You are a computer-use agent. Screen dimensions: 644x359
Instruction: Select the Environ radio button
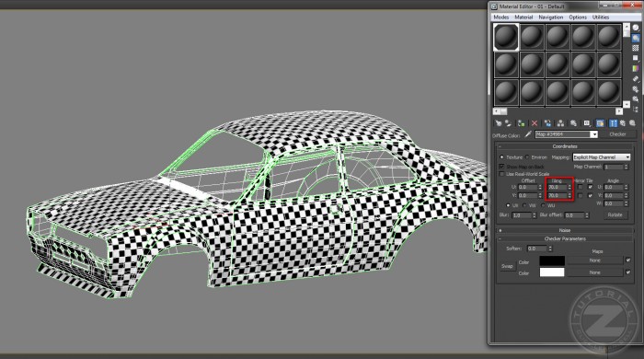[x=527, y=157]
